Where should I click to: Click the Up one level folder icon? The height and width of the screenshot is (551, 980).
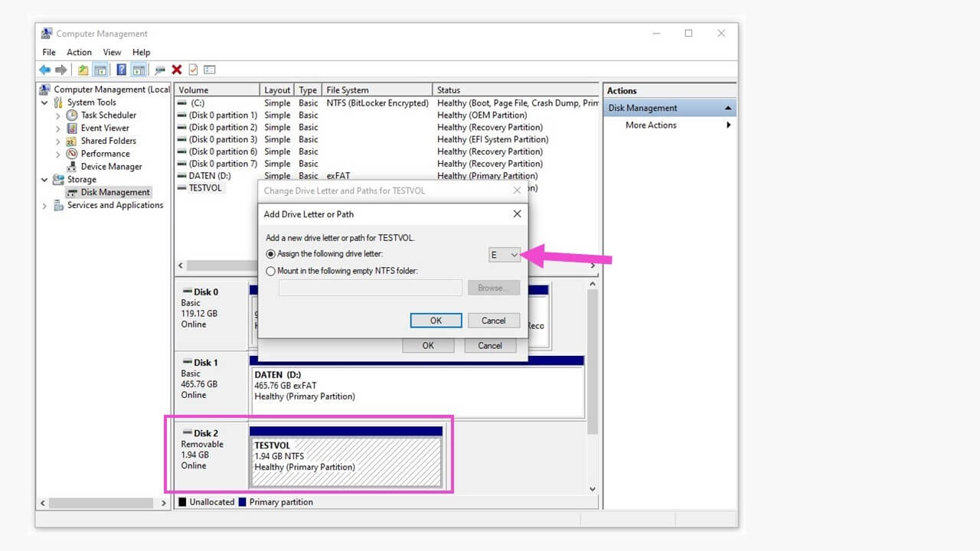[x=83, y=70]
